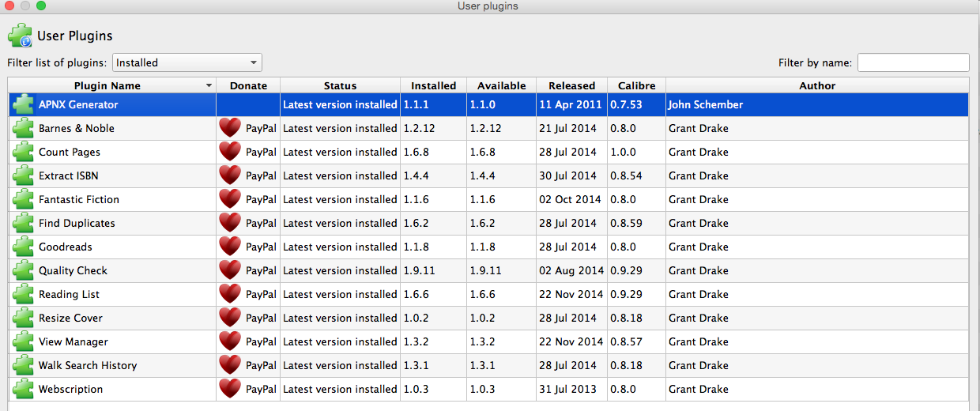Click the donate heart for Barnes & Noble
The width and height of the screenshot is (980, 411).
coord(230,128)
